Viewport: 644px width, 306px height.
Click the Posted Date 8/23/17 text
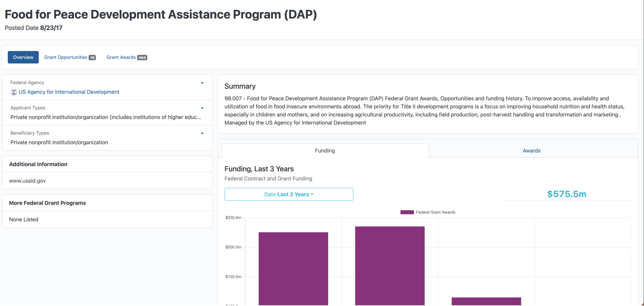pyautogui.click(x=34, y=28)
